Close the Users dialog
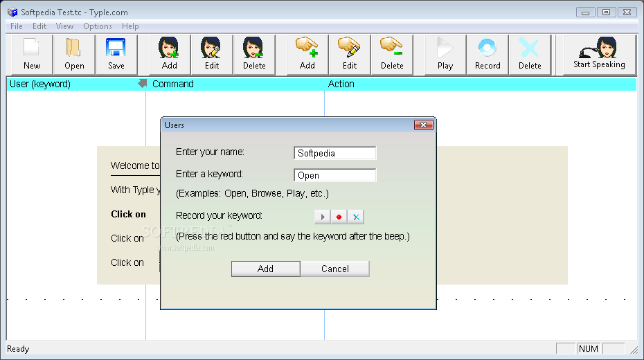644x360 pixels. 423,125
